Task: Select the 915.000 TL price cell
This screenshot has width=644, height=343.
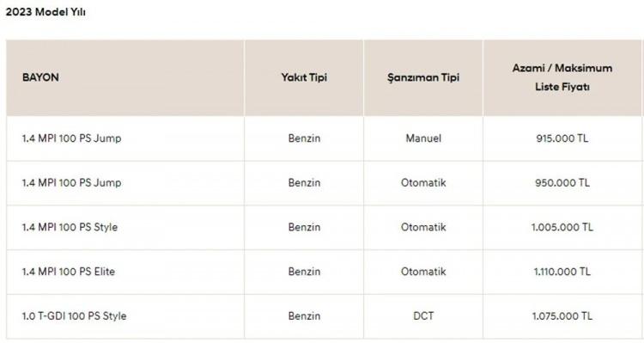Action: click(562, 138)
